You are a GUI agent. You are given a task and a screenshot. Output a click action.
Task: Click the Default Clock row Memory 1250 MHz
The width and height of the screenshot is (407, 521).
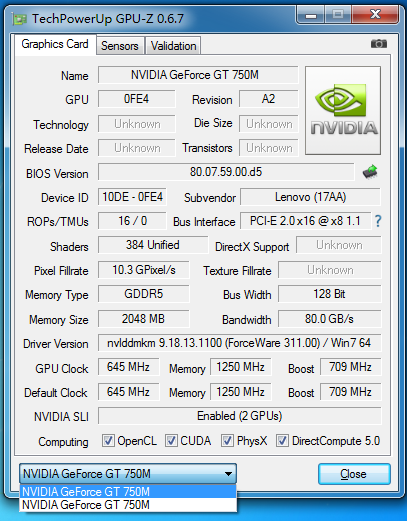point(241,392)
